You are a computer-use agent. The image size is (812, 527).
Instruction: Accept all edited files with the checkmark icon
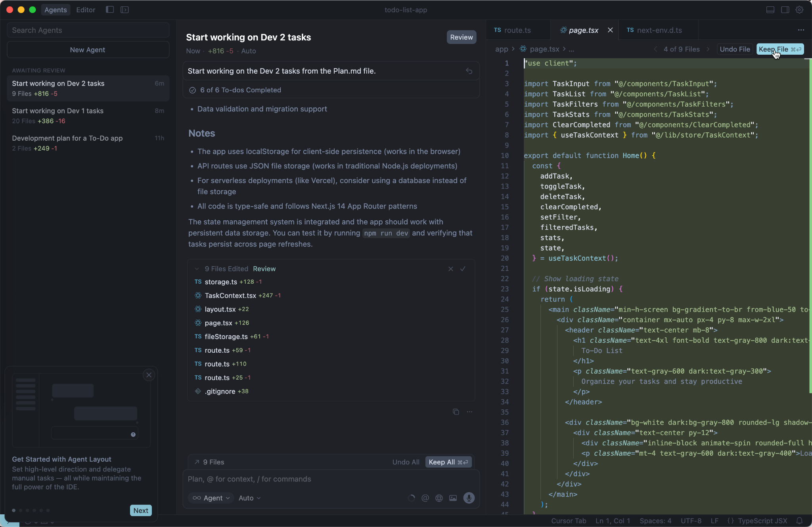[x=463, y=269]
